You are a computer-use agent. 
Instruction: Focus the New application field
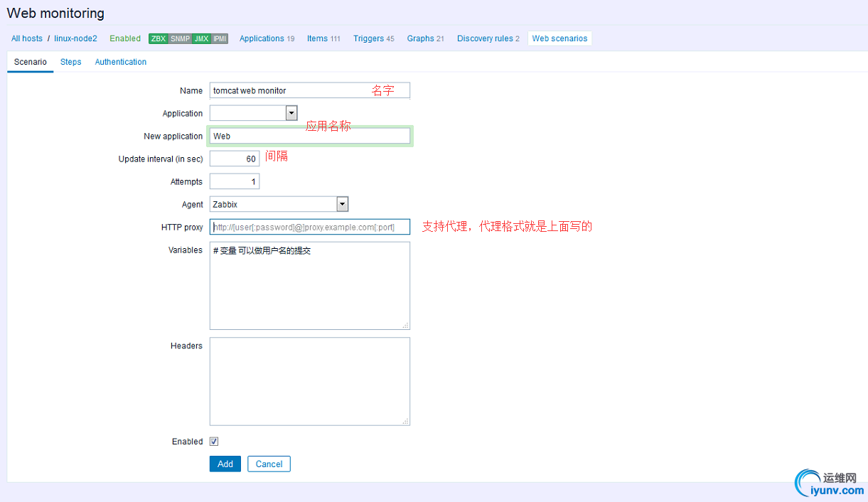click(310, 136)
